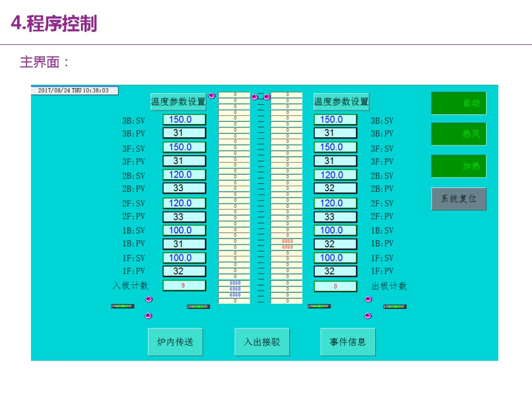Click the upper magenta lamp below 入板计数
The height and width of the screenshot is (399, 532).
(x=149, y=299)
